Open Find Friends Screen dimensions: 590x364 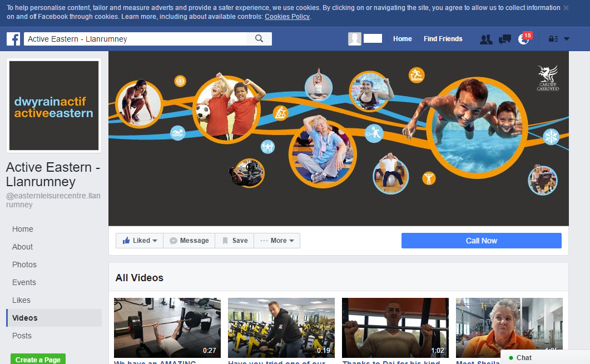(443, 39)
